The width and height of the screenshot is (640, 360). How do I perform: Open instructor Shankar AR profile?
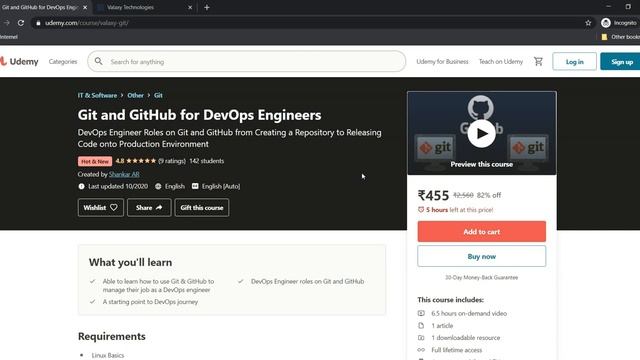click(x=124, y=174)
